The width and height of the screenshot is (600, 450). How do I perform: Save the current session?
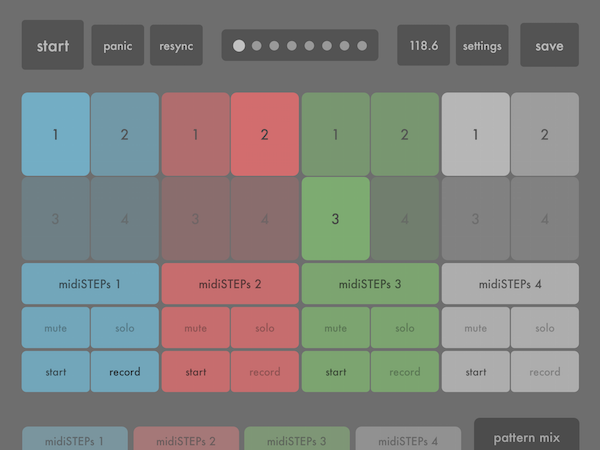pyautogui.click(x=549, y=45)
